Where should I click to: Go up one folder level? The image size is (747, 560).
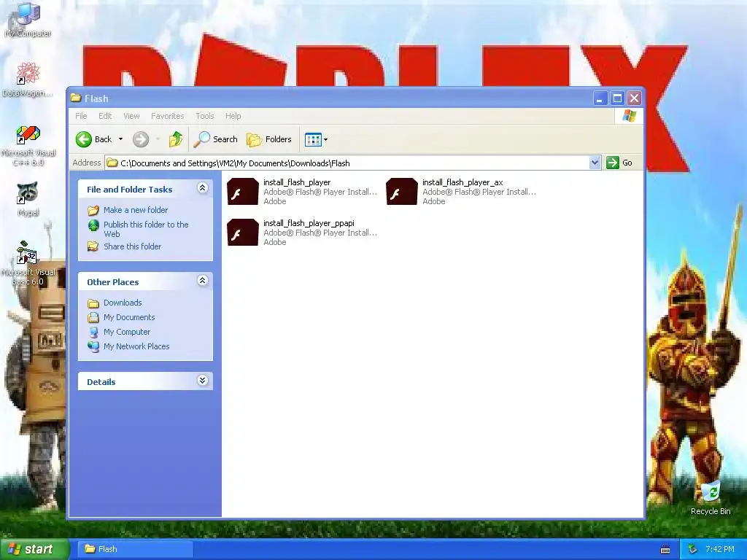[x=175, y=139]
